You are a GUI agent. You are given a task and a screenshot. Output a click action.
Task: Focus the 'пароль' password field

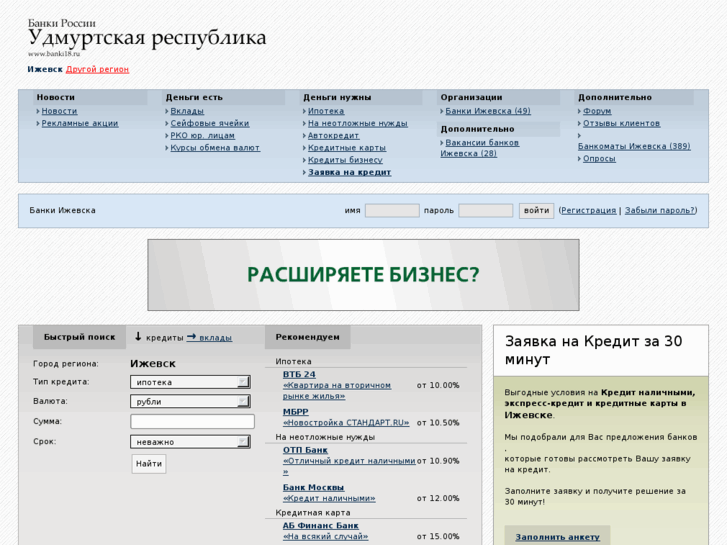coord(485,211)
